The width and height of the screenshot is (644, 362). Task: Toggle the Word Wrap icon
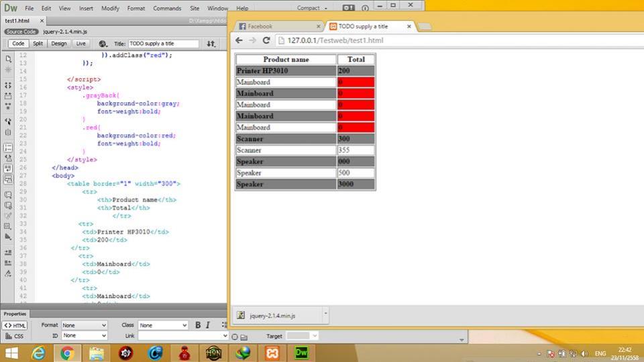(x=8, y=169)
